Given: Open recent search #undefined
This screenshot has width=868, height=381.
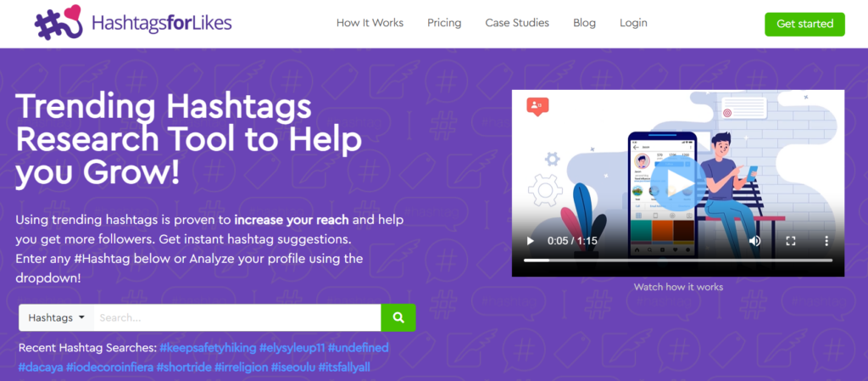Looking at the screenshot, I should coord(359,348).
